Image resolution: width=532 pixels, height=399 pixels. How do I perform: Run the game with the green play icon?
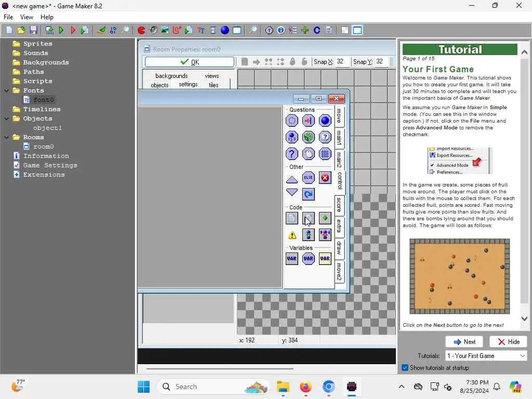[x=61, y=30]
